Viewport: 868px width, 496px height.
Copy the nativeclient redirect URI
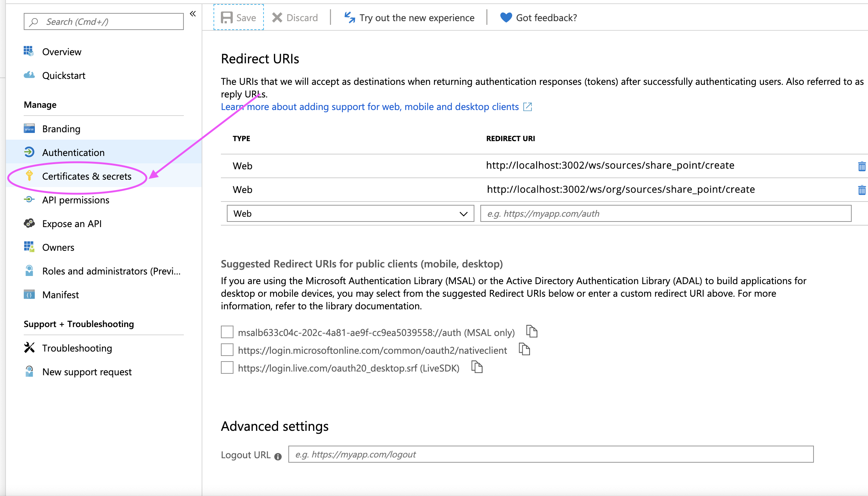524,349
